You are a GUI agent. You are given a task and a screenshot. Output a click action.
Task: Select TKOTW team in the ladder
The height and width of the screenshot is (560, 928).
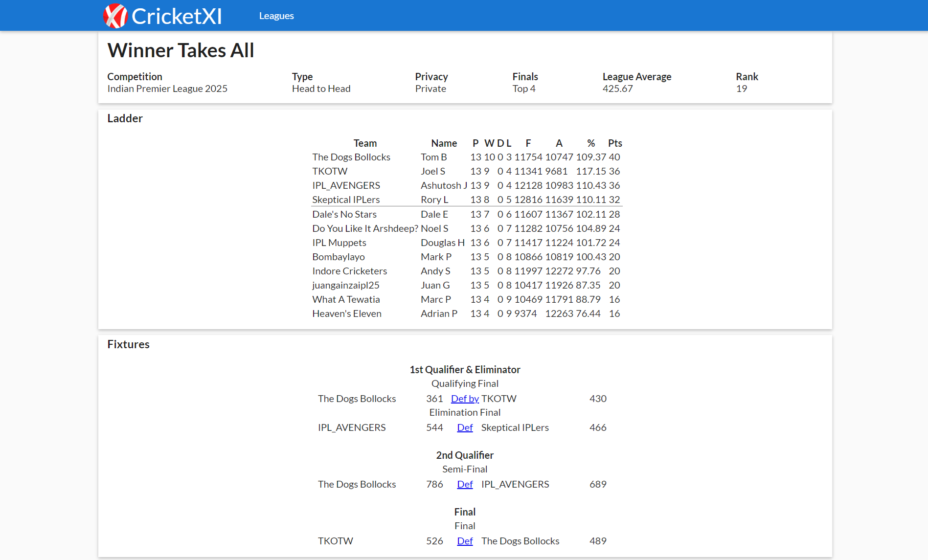(x=330, y=171)
